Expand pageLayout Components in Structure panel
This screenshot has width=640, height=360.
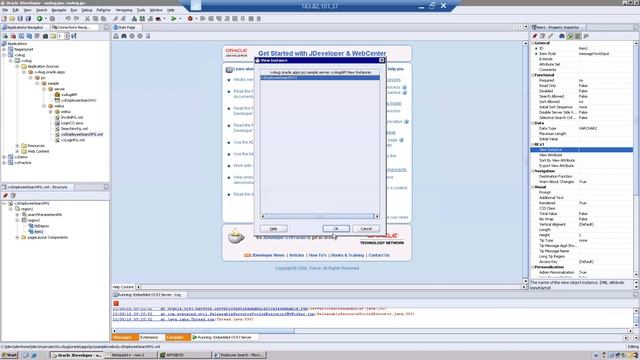[17, 237]
